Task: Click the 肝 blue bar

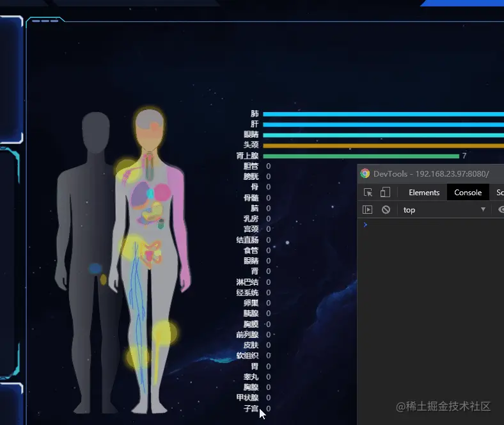Action: [x=384, y=125]
